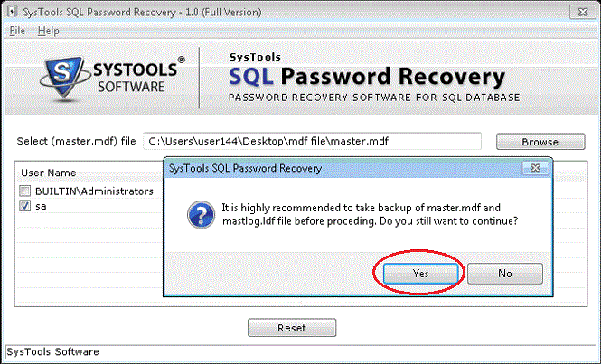This screenshot has width=601, height=364.
Task: Focus the master.mdf file path field
Action: point(313,142)
